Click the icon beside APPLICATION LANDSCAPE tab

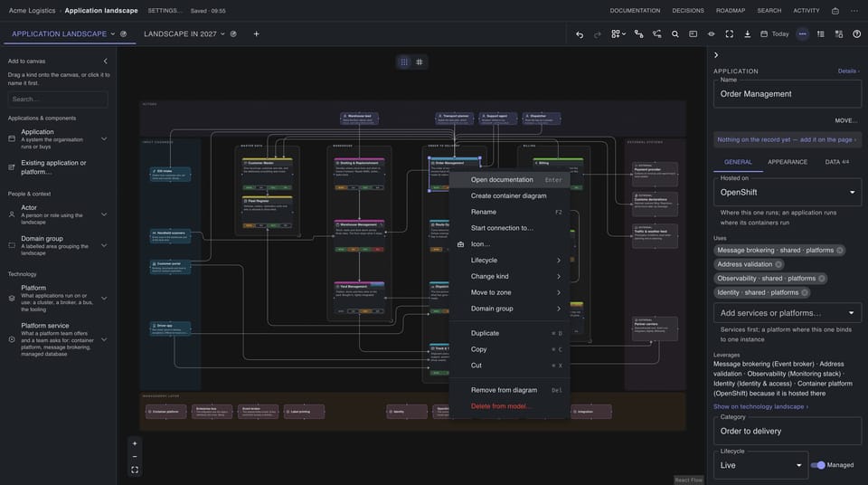click(x=124, y=34)
